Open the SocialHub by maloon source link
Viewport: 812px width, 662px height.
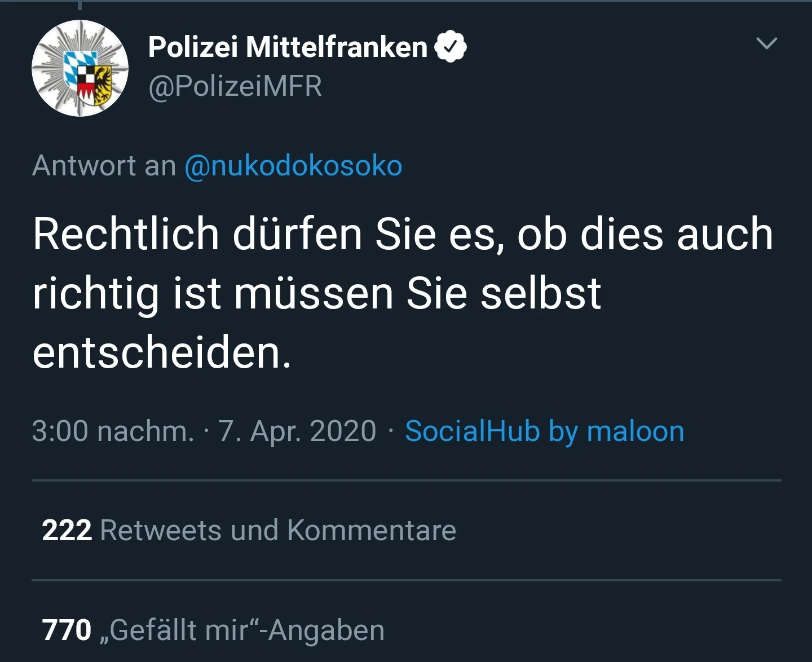[x=544, y=431]
